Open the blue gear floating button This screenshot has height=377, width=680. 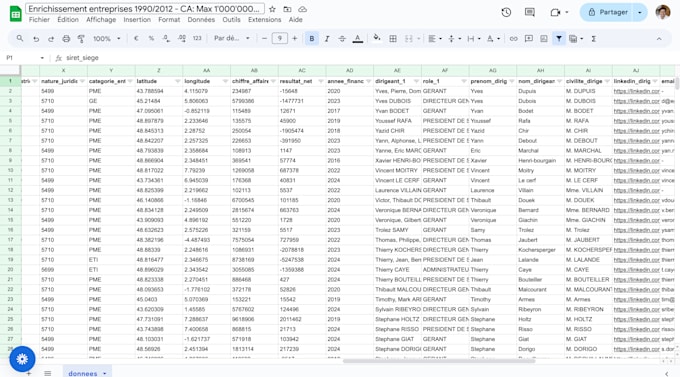[22, 359]
